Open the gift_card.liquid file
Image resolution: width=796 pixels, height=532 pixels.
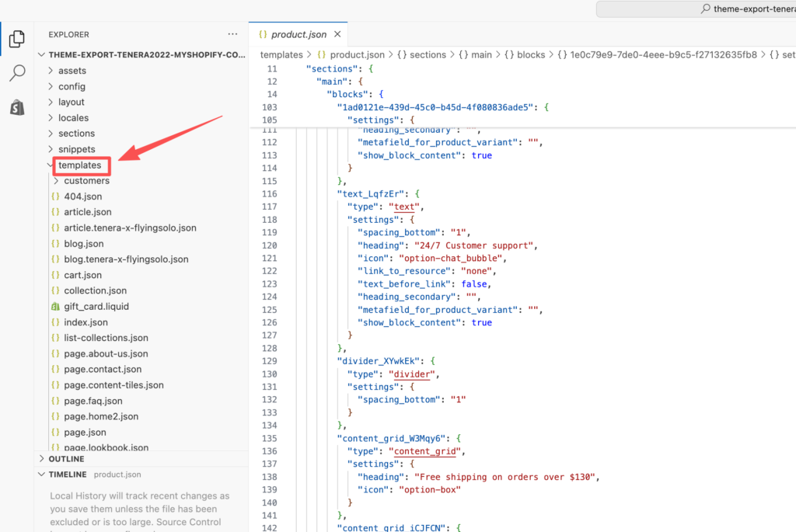coord(96,306)
